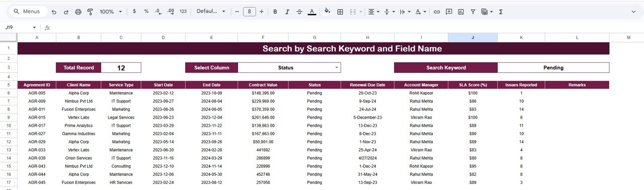Click the Merge cells icon
This screenshot has width=644, height=190.
tap(353, 12)
